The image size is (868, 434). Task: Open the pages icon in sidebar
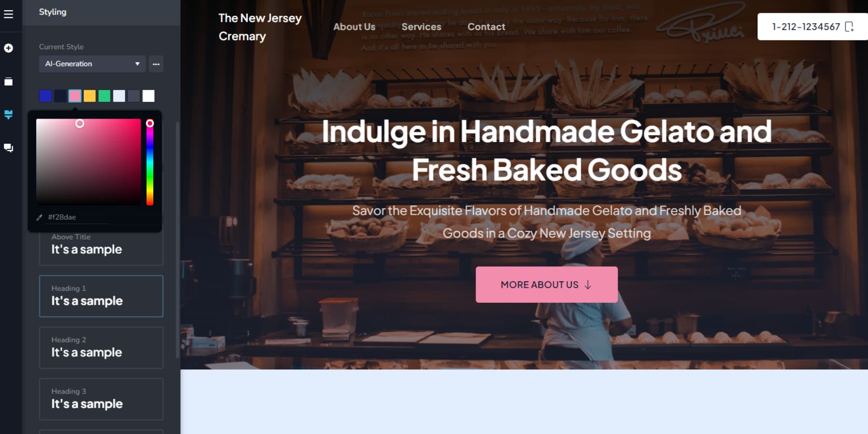(x=8, y=81)
